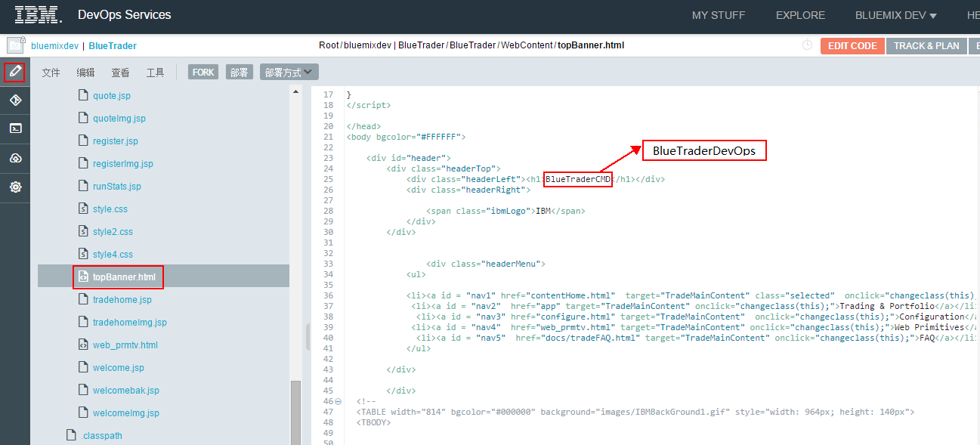Click the FORK button

(203, 73)
